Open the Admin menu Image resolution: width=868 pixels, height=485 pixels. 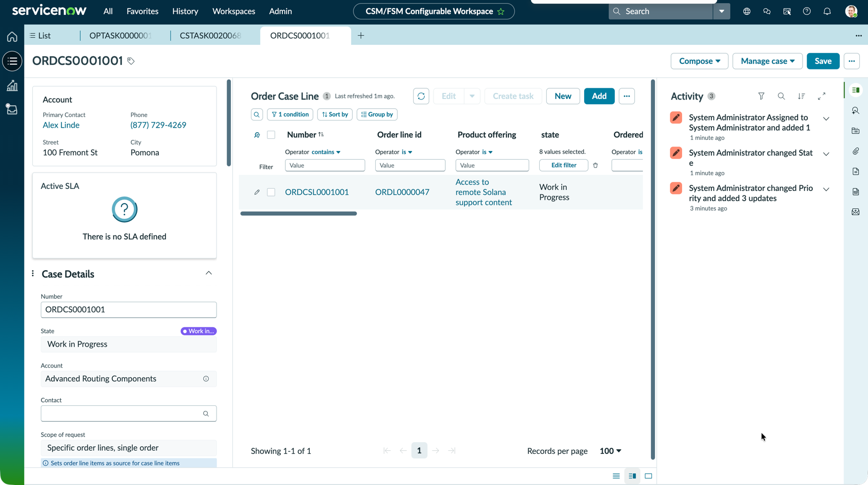click(280, 11)
